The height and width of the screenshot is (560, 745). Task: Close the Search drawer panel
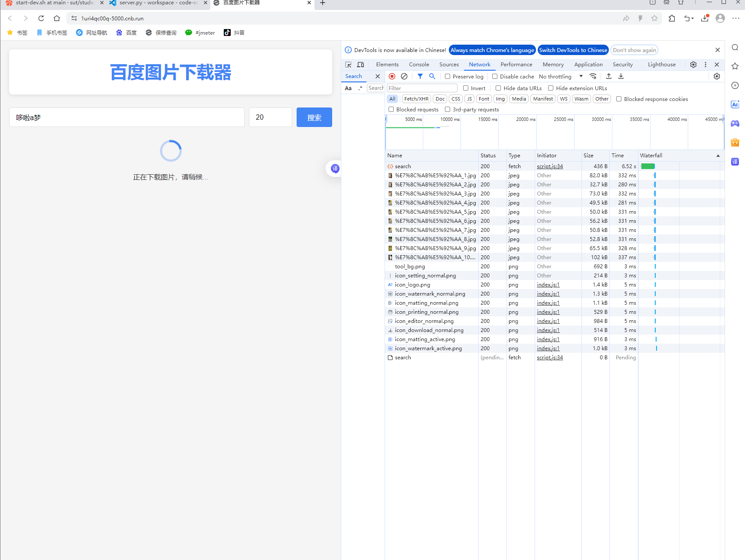point(378,76)
